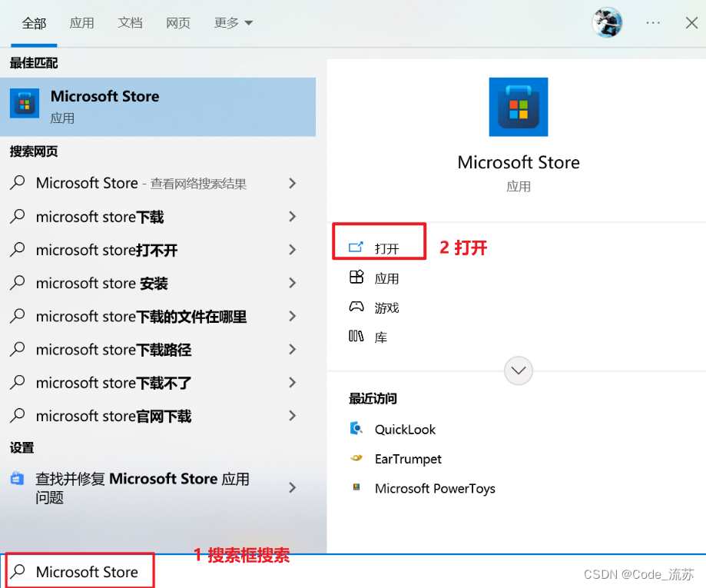Click the Microsoft PowerToys app icon
The image size is (706, 588).
tap(356, 487)
